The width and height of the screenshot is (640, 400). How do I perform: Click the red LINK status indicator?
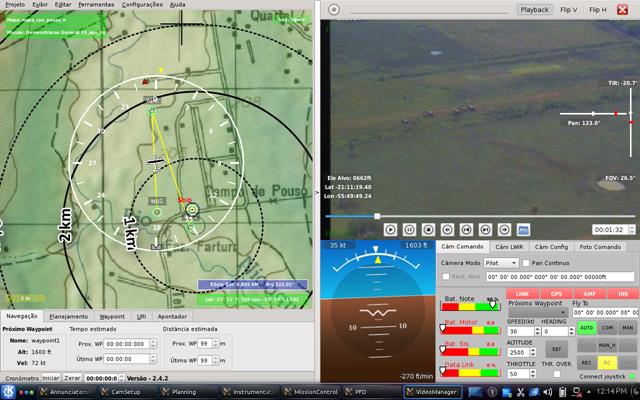coord(521,293)
